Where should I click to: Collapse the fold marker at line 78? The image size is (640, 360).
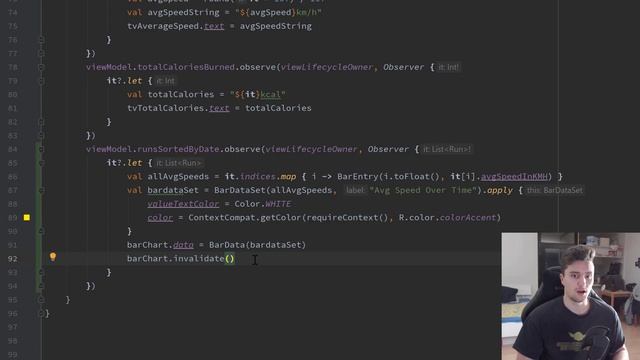(x=41, y=67)
